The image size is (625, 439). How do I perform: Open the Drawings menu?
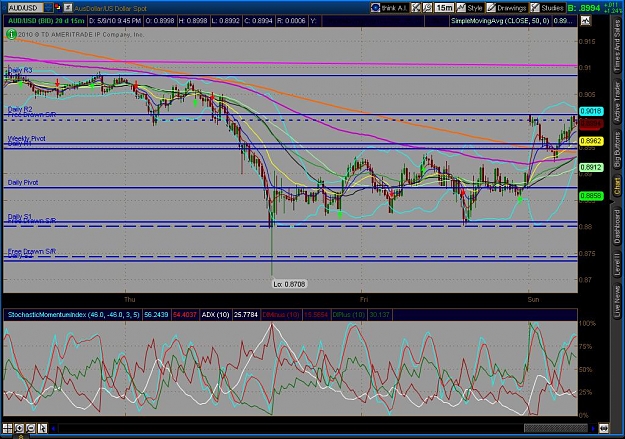[x=507, y=8]
